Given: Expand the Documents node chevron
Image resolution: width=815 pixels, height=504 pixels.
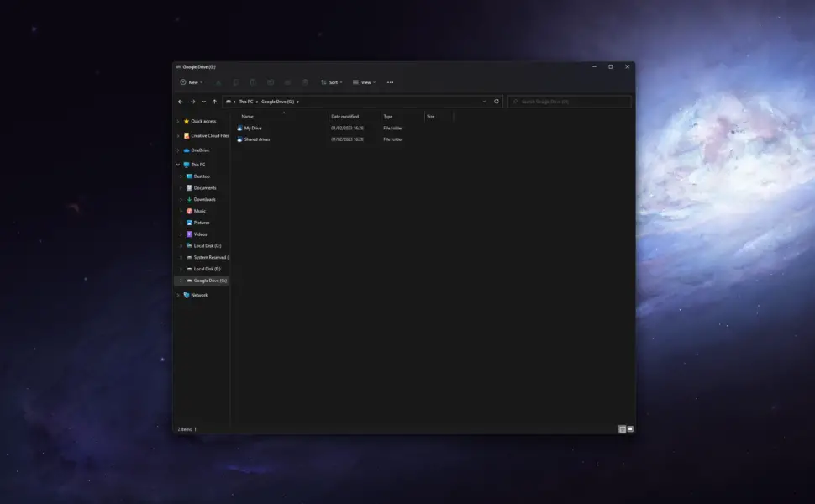Looking at the screenshot, I should (181, 188).
